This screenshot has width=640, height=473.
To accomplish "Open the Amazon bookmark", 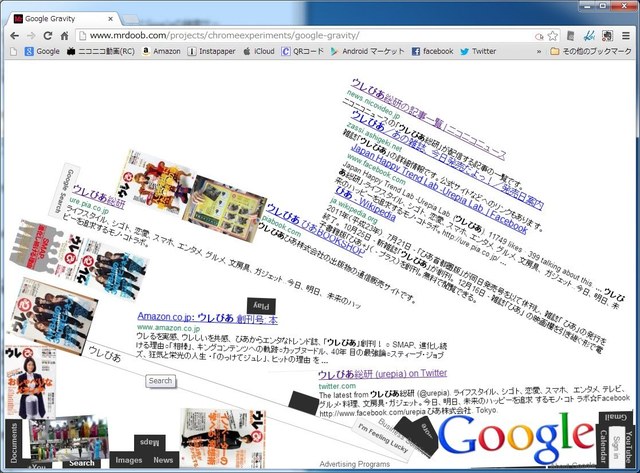I will pyautogui.click(x=160, y=51).
